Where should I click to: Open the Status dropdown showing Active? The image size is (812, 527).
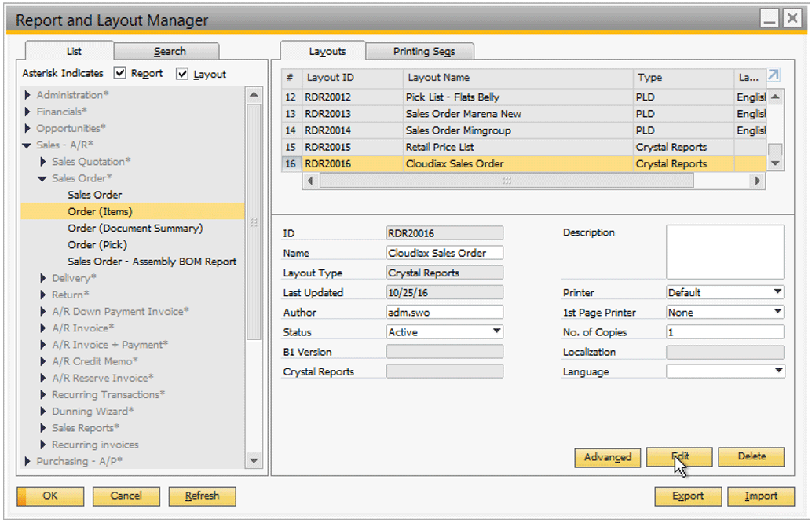pos(496,331)
